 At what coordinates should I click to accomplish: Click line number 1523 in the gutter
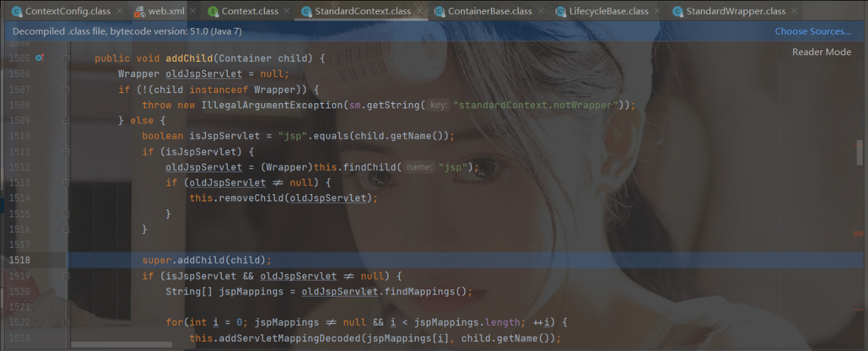click(20, 338)
